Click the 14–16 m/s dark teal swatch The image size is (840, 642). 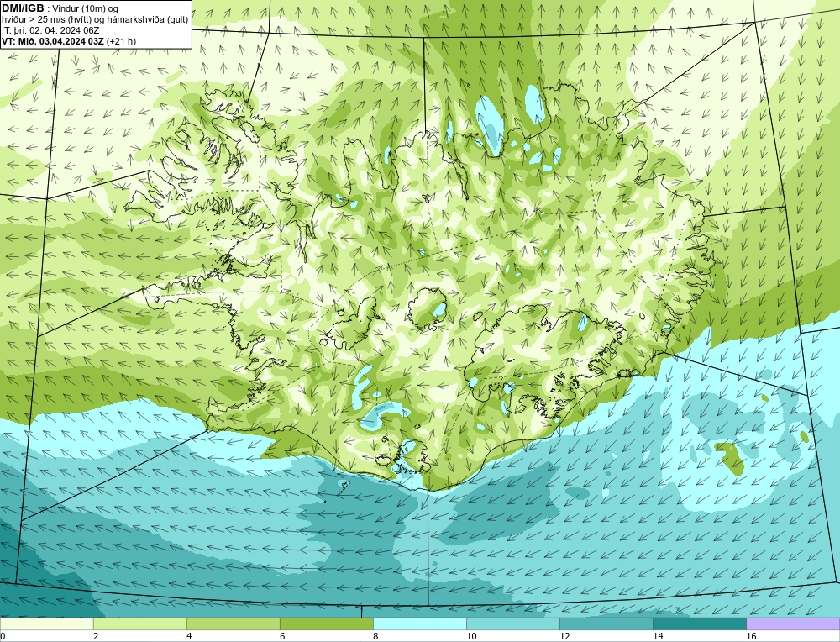pos(699,624)
